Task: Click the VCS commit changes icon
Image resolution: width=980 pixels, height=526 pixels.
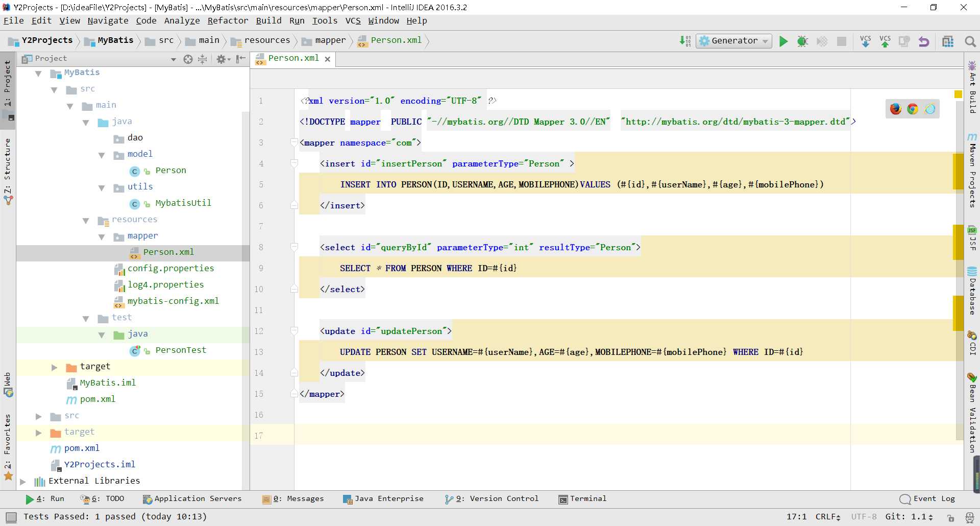Action: (x=885, y=41)
